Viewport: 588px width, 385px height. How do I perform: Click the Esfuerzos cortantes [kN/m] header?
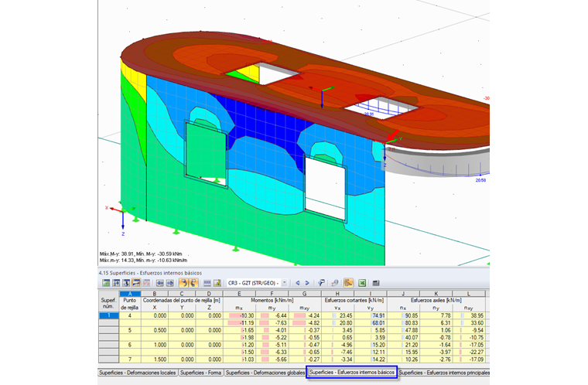354,300
